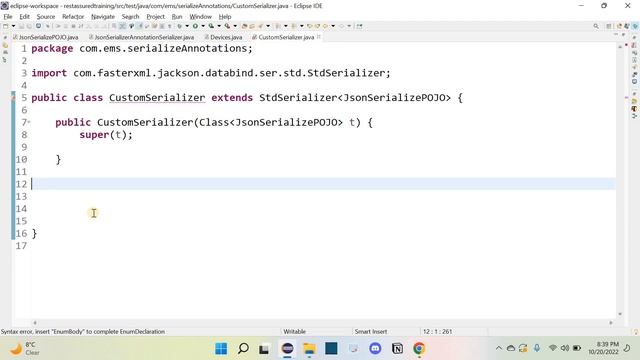This screenshot has width=640, height=360.
Task: Minimize the editor area
Action: click(616, 35)
